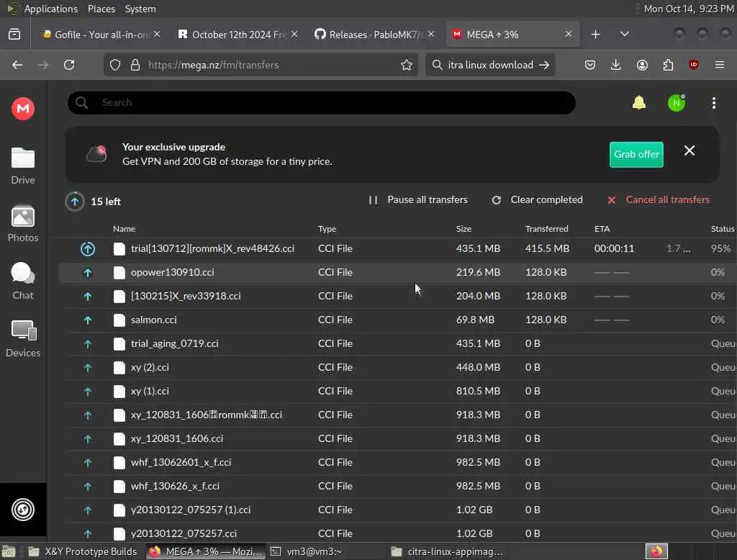The image size is (737, 560).
Task: Submit search with the arrow icon
Action: tap(544, 65)
